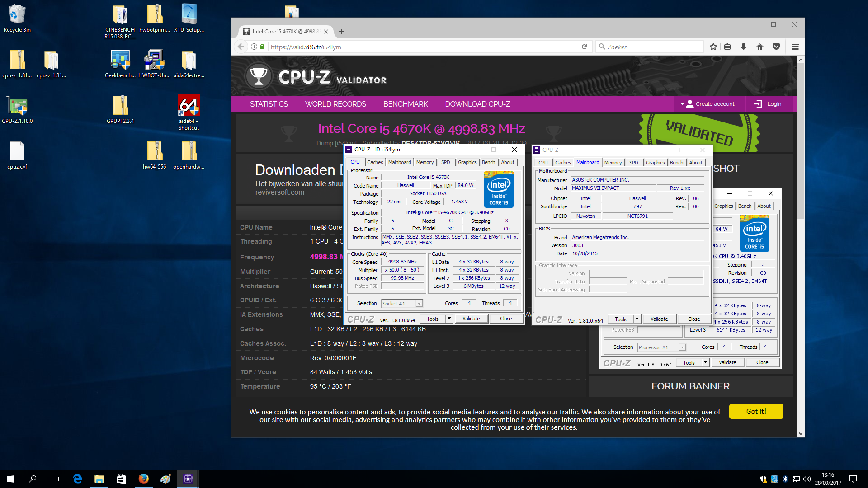Open WORLD RECORDS page

335,104
